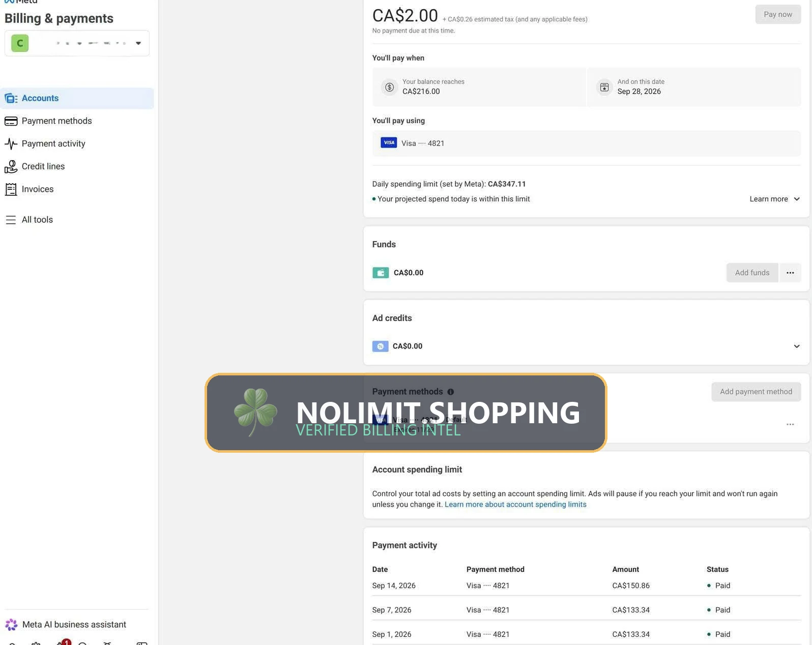Click the Account spending limit heading
Image resolution: width=812 pixels, height=645 pixels.
[x=417, y=470]
